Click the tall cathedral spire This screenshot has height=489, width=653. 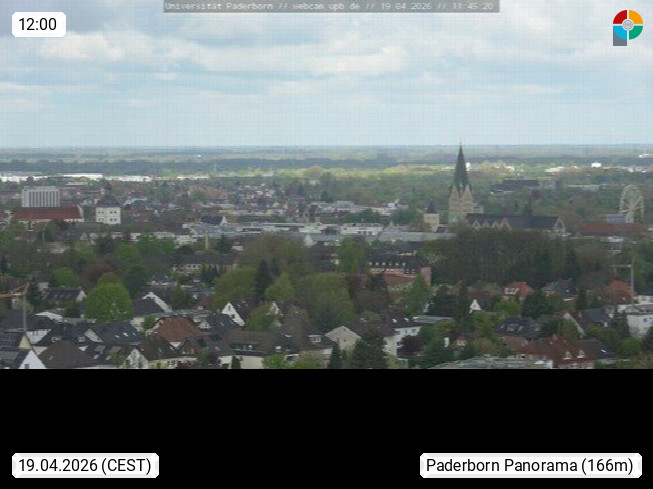tap(460, 172)
